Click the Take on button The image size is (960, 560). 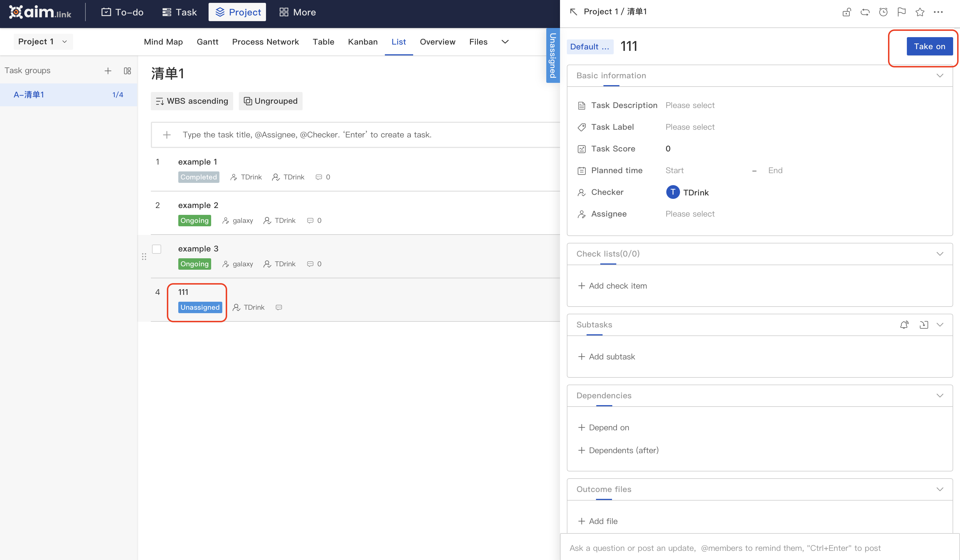(929, 46)
